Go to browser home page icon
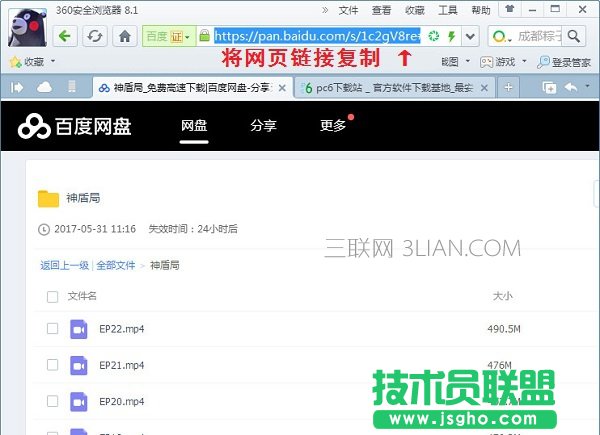 (x=125, y=36)
